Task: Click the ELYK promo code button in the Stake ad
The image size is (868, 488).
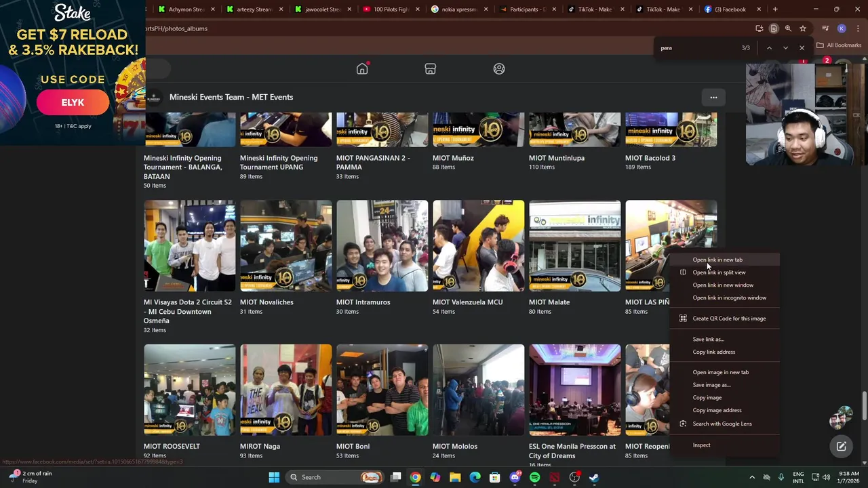Action: pyautogui.click(x=73, y=102)
